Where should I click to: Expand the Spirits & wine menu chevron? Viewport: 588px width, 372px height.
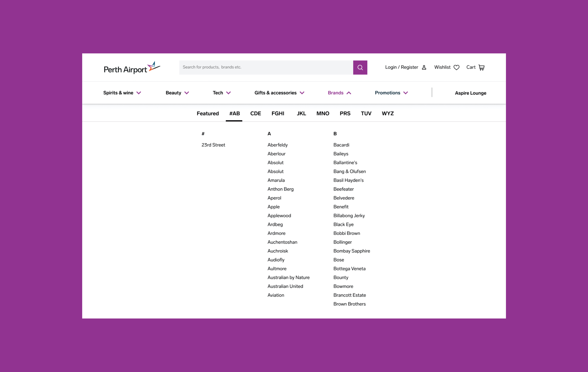point(139,93)
